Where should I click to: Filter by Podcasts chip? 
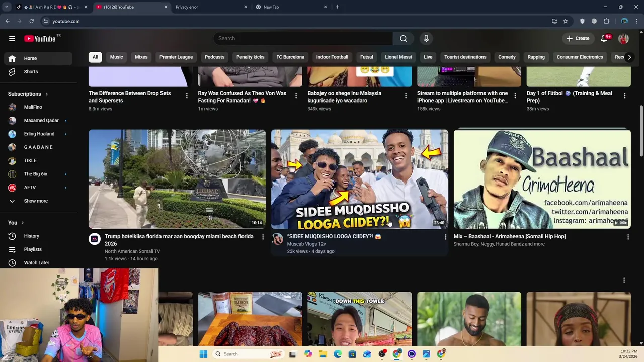[x=214, y=57]
